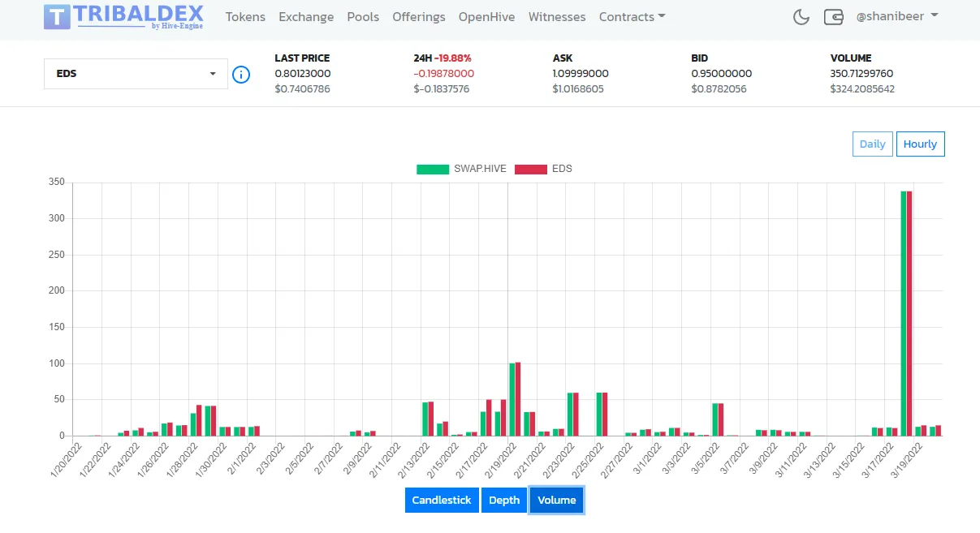Show the Depth chart

(x=504, y=500)
